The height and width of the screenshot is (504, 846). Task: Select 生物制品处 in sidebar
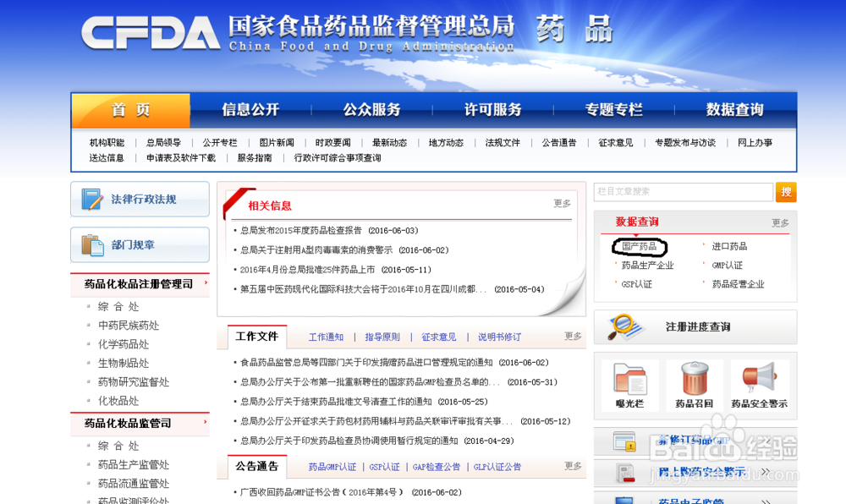[123, 364]
